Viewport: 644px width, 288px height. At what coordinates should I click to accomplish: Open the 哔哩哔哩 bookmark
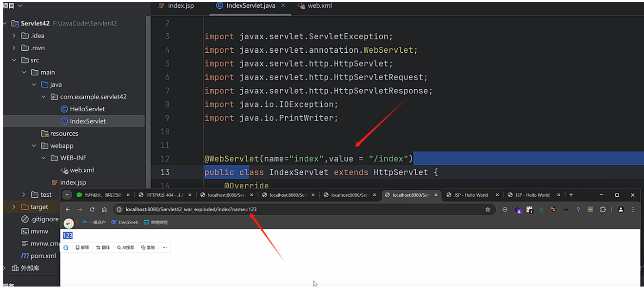point(156,222)
